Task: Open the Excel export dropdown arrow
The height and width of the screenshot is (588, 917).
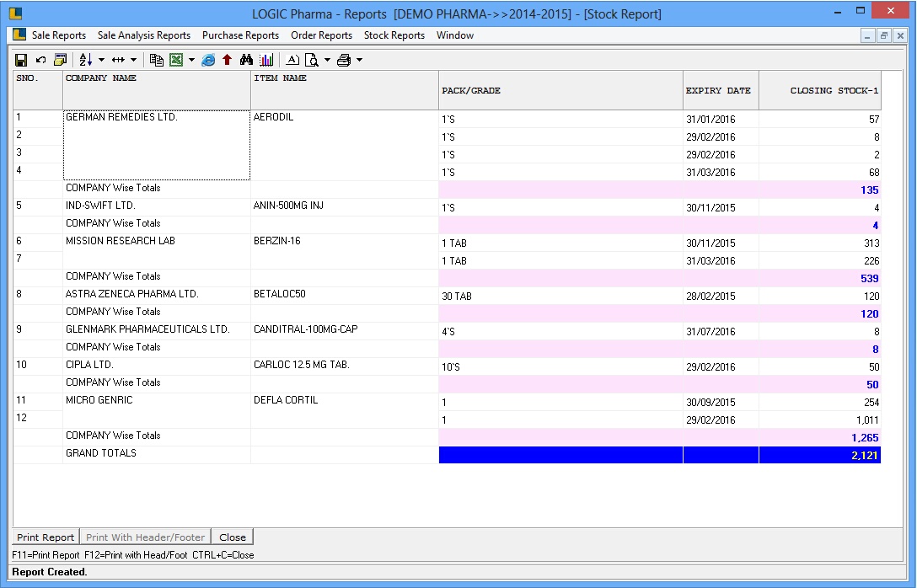Action: 191,60
